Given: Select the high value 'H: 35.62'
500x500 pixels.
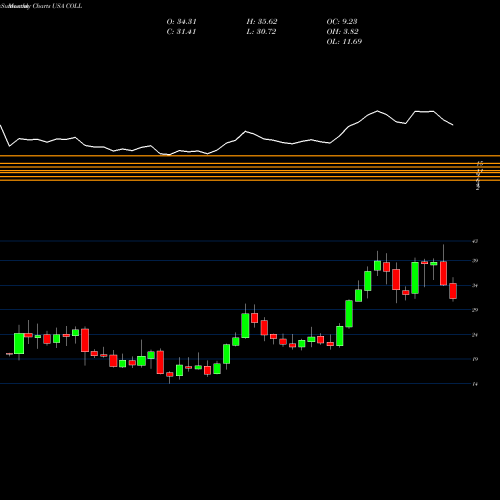Looking at the screenshot, I should [262, 22].
